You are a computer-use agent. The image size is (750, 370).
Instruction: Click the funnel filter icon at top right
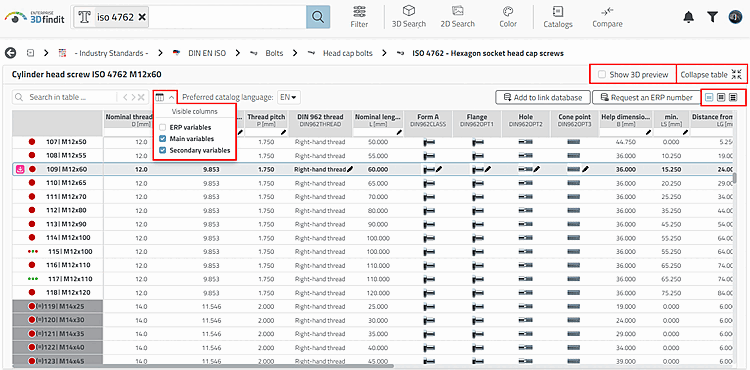(x=712, y=17)
